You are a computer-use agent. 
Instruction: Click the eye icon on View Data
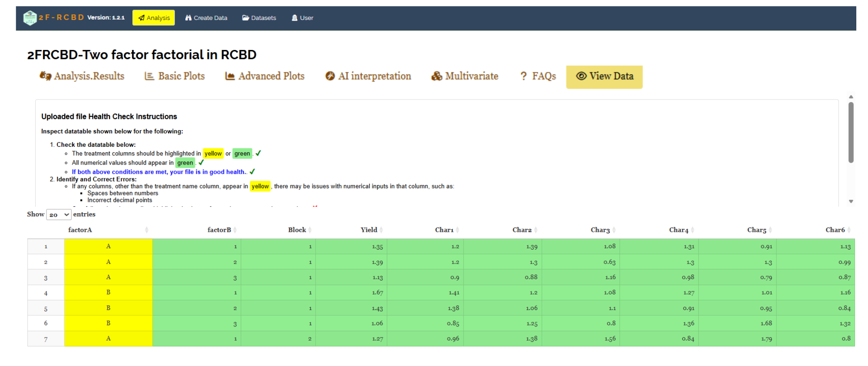[581, 76]
